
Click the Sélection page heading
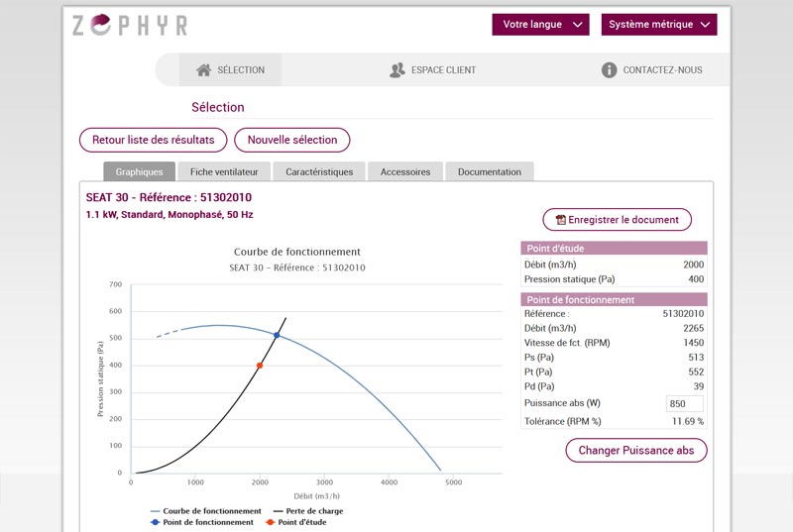pos(217,107)
